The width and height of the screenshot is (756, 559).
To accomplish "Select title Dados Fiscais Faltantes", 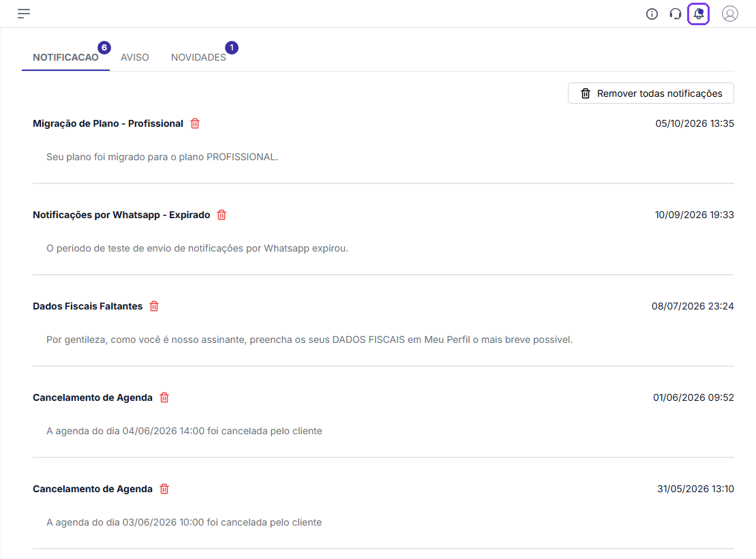I will pyautogui.click(x=88, y=306).
